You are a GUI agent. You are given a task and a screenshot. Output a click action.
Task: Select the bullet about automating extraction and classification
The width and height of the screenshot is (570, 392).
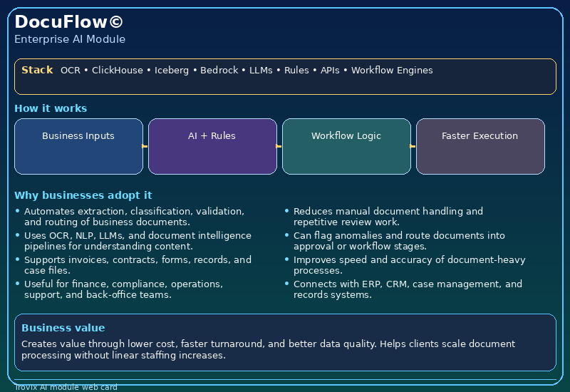(134, 217)
